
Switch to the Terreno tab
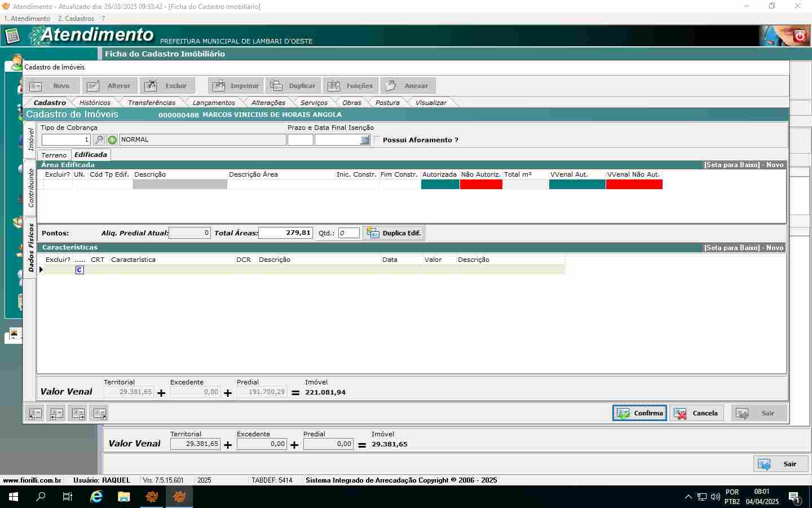pos(54,155)
